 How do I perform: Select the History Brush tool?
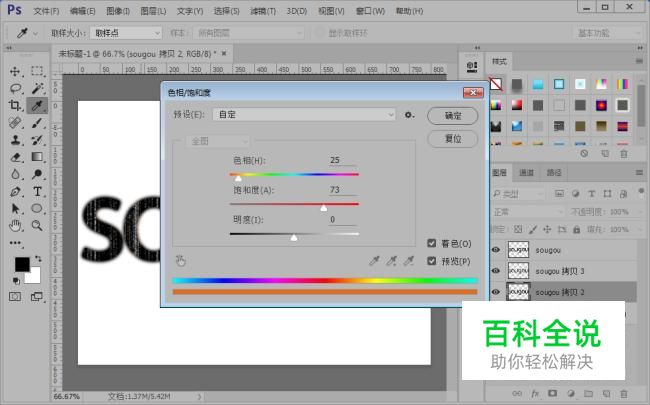pos(37,140)
